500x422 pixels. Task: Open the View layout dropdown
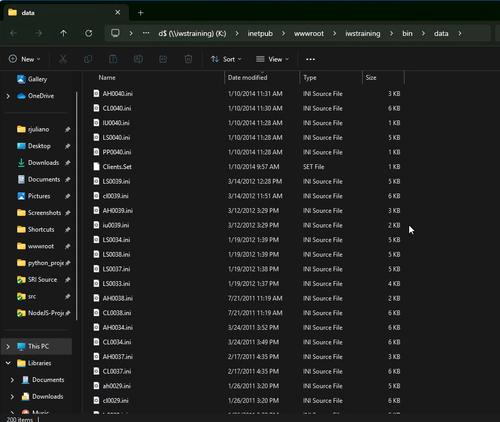click(272, 59)
